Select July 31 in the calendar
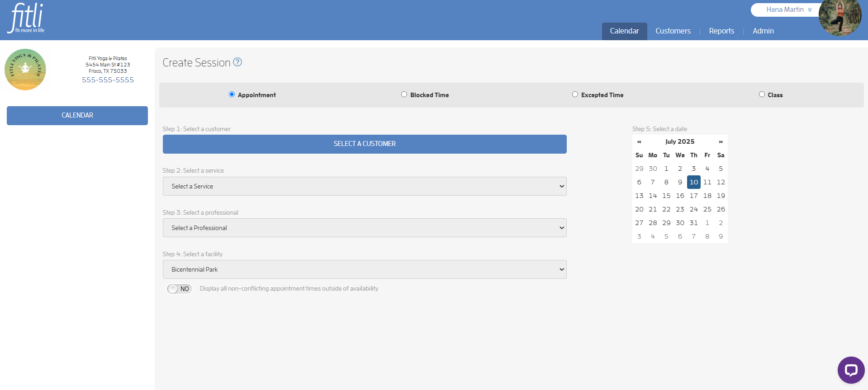 (693, 223)
